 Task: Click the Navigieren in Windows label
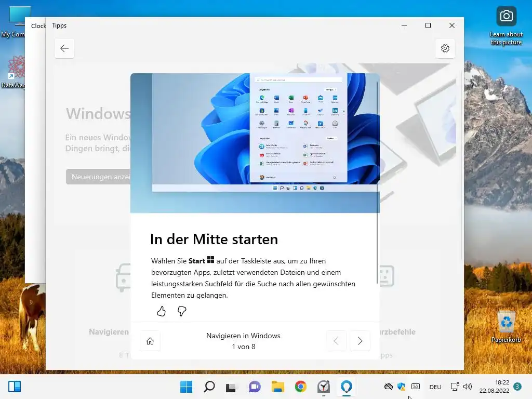pyautogui.click(x=243, y=336)
